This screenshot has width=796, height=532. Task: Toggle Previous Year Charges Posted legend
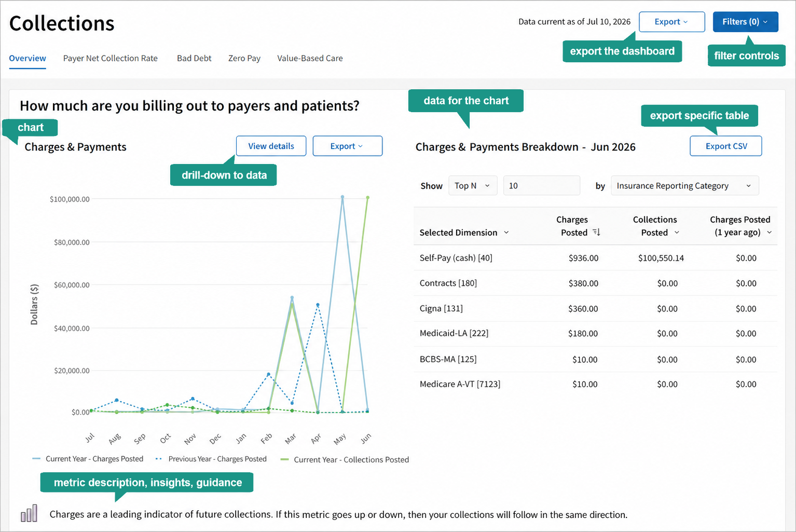[211, 459]
